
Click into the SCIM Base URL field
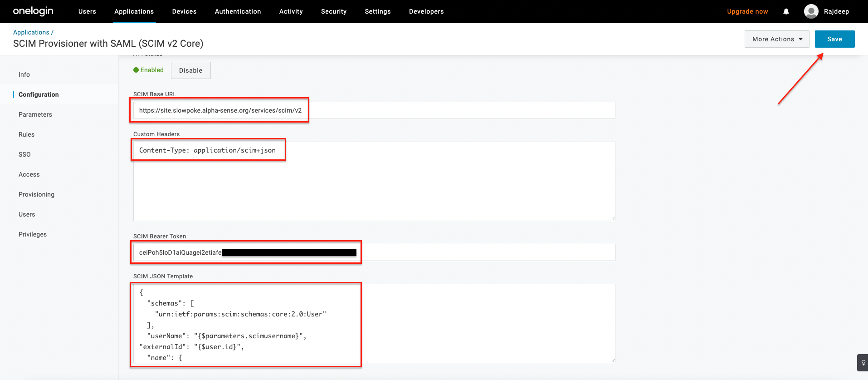(x=454, y=110)
